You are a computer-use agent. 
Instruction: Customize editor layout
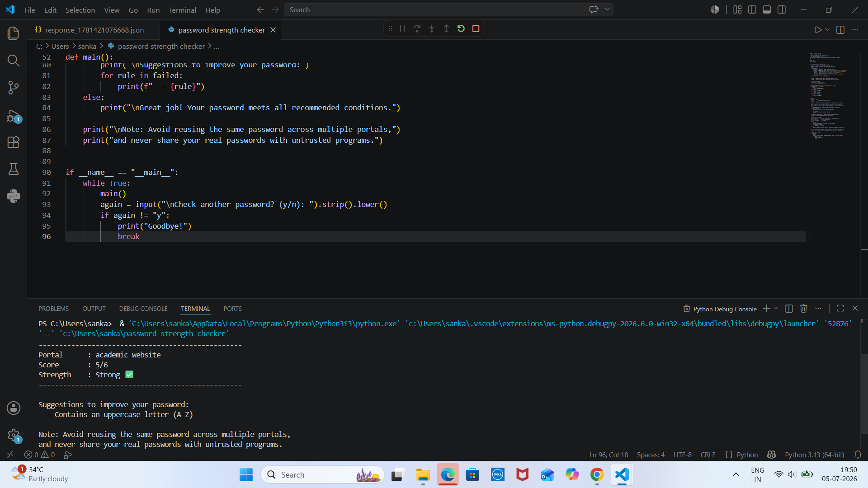coord(737,9)
